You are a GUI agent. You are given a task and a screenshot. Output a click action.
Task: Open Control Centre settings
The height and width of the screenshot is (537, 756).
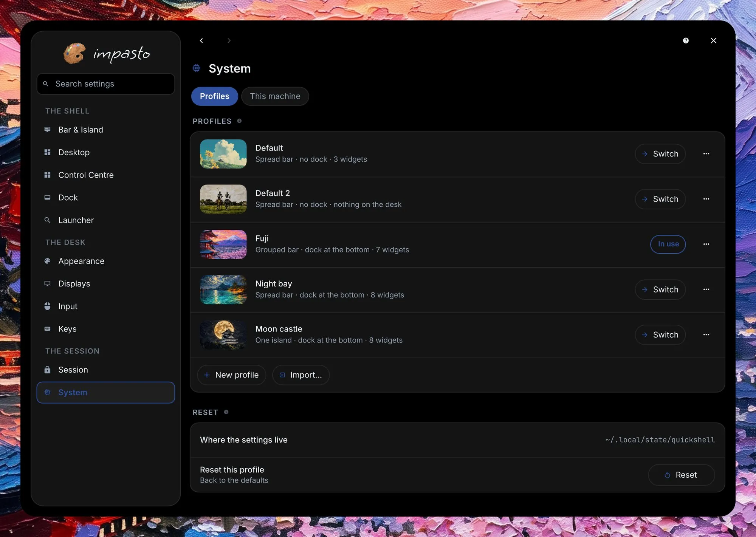point(105,175)
